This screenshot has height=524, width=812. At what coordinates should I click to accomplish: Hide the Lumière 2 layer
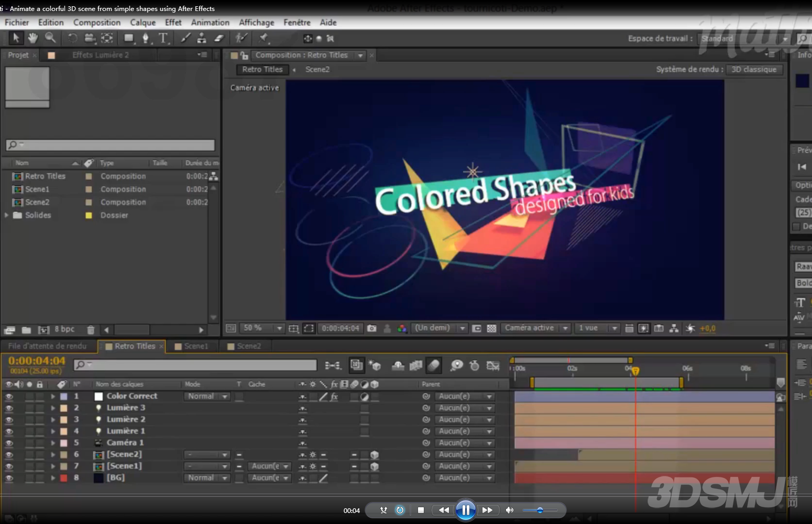point(9,420)
